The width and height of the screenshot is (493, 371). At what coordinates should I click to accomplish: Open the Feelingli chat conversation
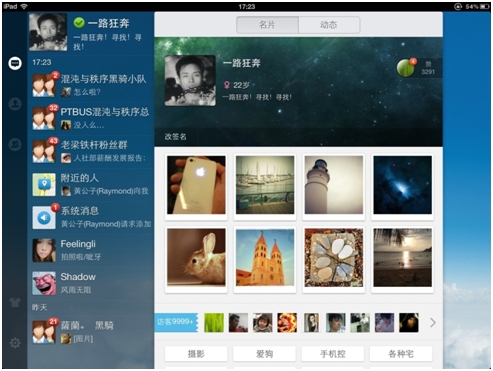click(x=91, y=250)
